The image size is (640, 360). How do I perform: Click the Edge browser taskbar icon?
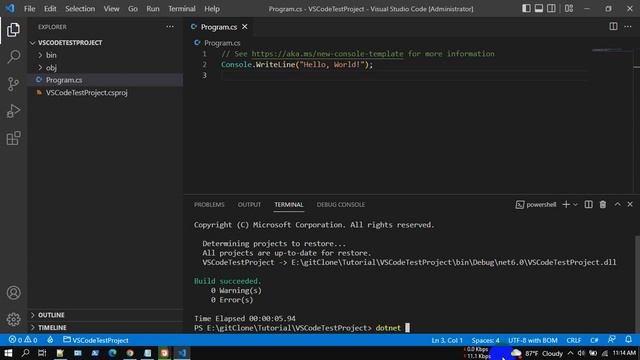pos(112,353)
